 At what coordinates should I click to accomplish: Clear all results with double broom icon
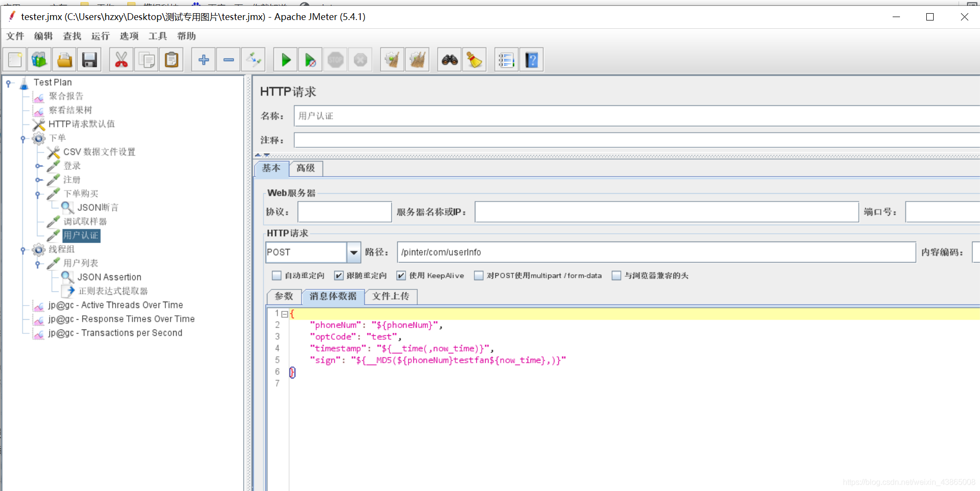pyautogui.click(x=417, y=60)
